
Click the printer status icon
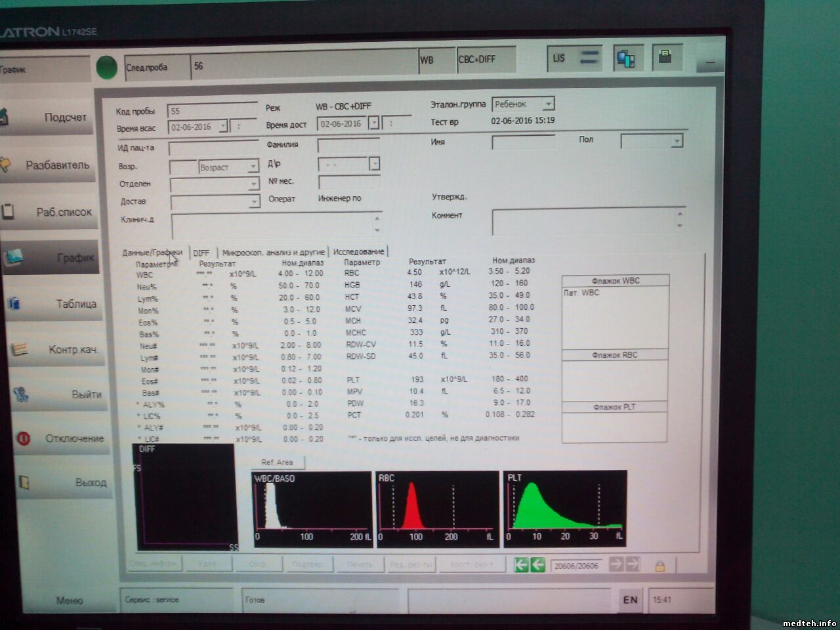(665, 57)
